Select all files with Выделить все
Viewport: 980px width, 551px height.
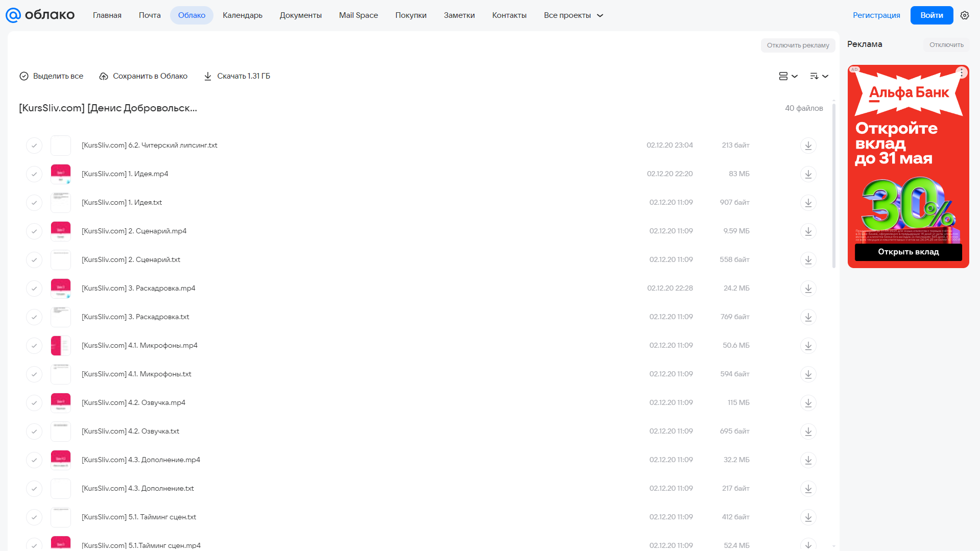(51, 76)
